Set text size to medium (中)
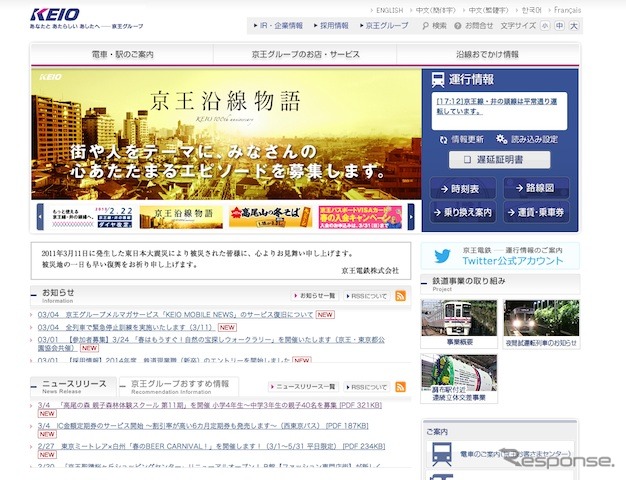 [560, 26]
